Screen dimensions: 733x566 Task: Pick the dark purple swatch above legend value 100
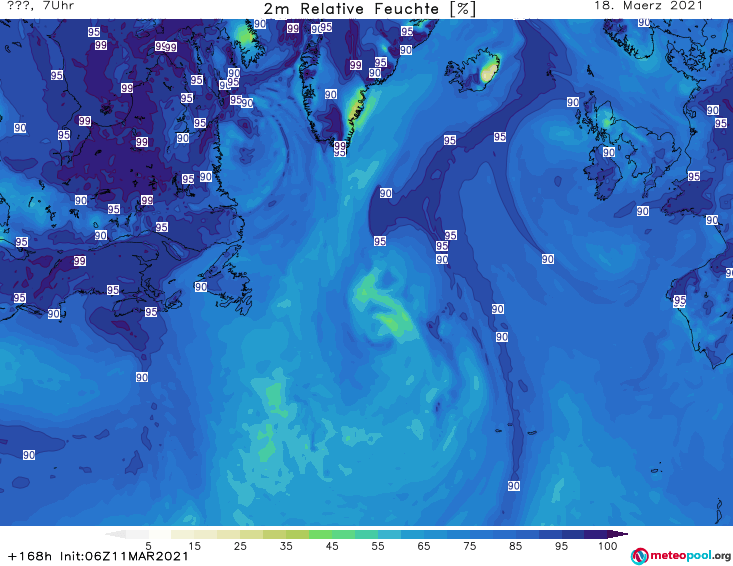(596, 534)
